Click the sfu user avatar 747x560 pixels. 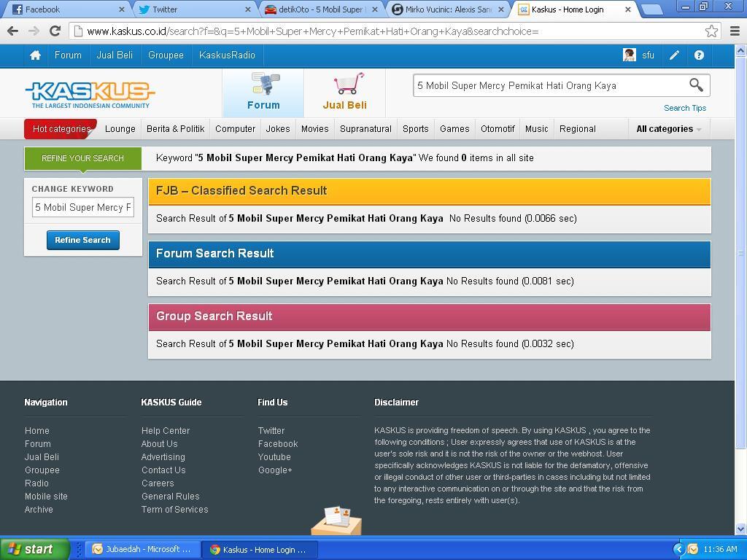pyautogui.click(x=630, y=55)
